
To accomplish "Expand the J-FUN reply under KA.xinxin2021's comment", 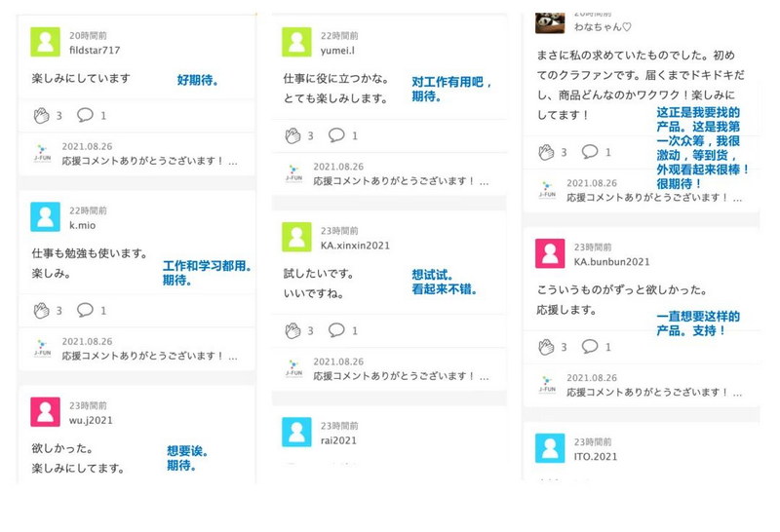I will [x=401, y=376].
